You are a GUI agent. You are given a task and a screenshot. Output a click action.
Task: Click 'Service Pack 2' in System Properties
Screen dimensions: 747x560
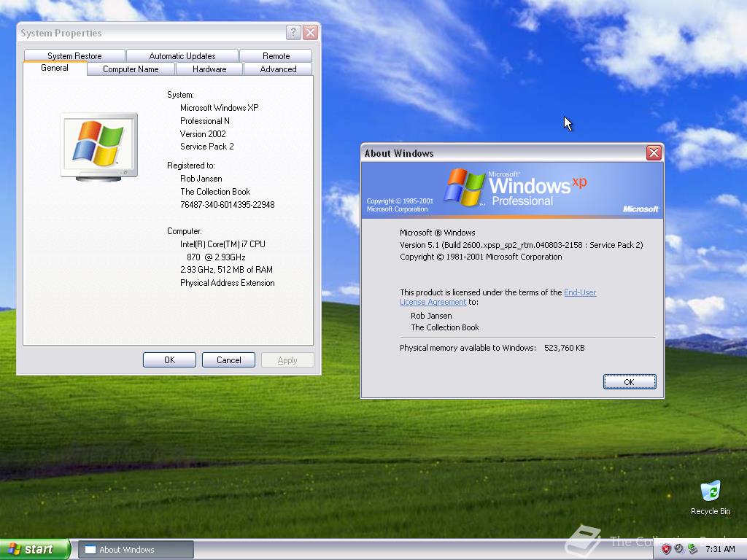tap(206, 146)
